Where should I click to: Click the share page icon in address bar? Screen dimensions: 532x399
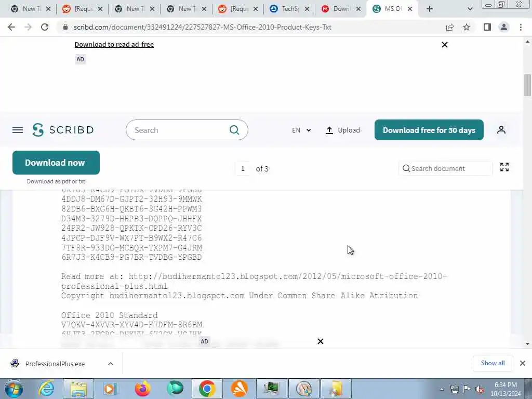(x=450, y=27)
